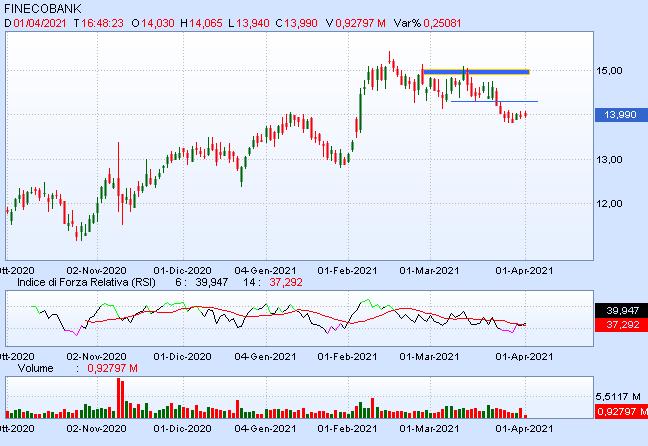This screenshot has height=446, width=648.
Task: Click the 04-Gen-2021 label under price chart
Action: pos(265,271)
